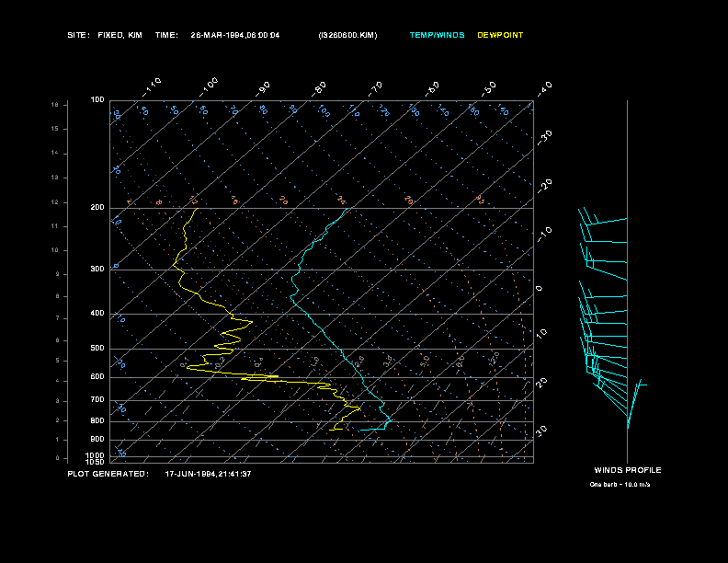
Task: Select the SITE: header label
Action: (78, 35)
